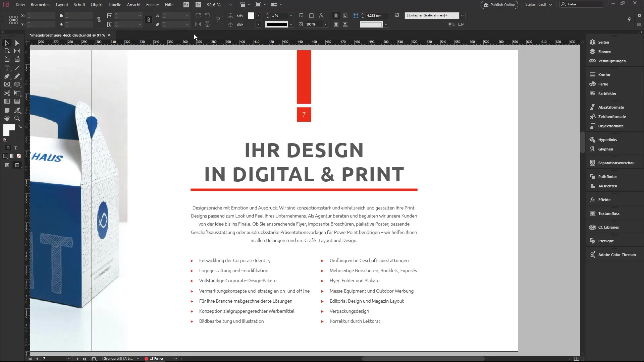Open the Schrift menu
Screen dimensions: 644x362
click(x=79, y=5)
